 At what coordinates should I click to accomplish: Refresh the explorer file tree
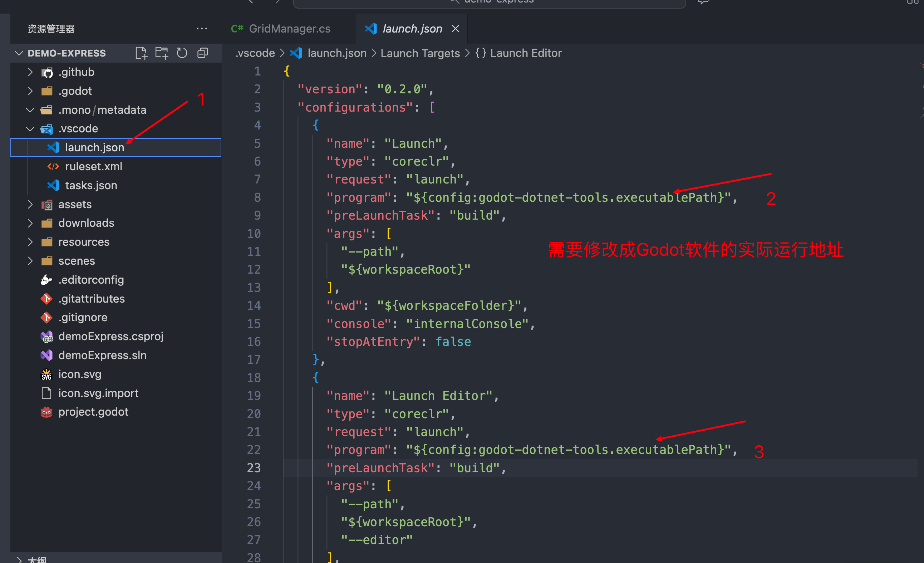[x=182, y=53]
